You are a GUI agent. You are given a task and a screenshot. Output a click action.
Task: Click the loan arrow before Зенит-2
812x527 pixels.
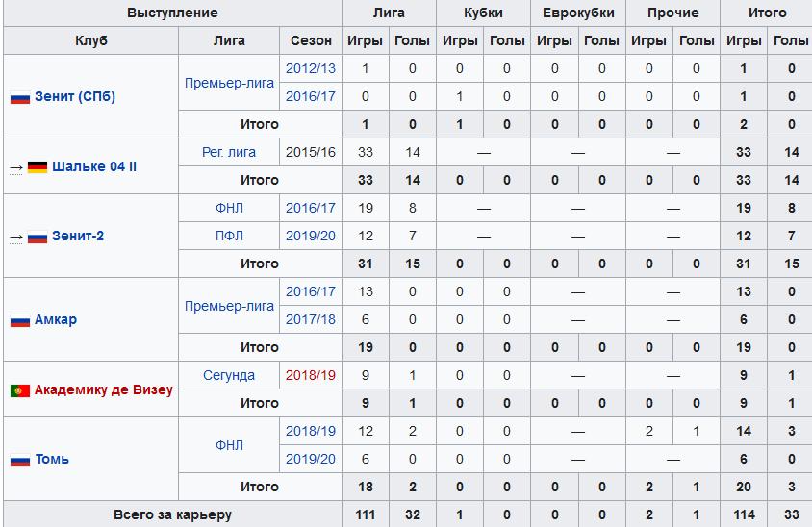(x=16, y=238)
